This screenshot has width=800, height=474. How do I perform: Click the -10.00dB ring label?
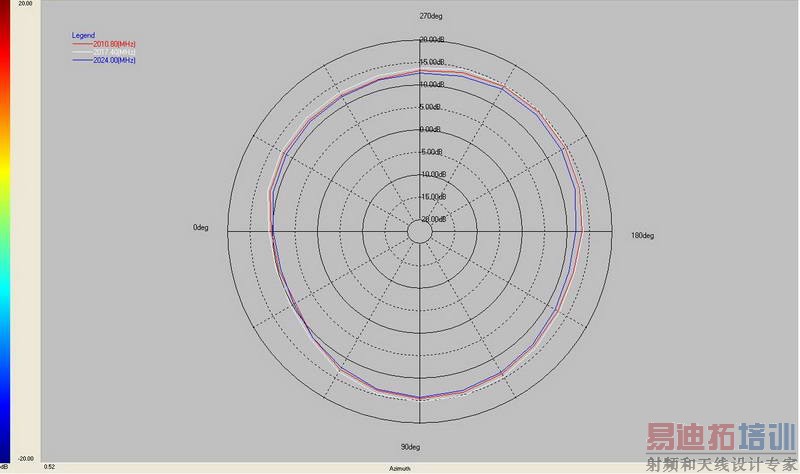433,174
